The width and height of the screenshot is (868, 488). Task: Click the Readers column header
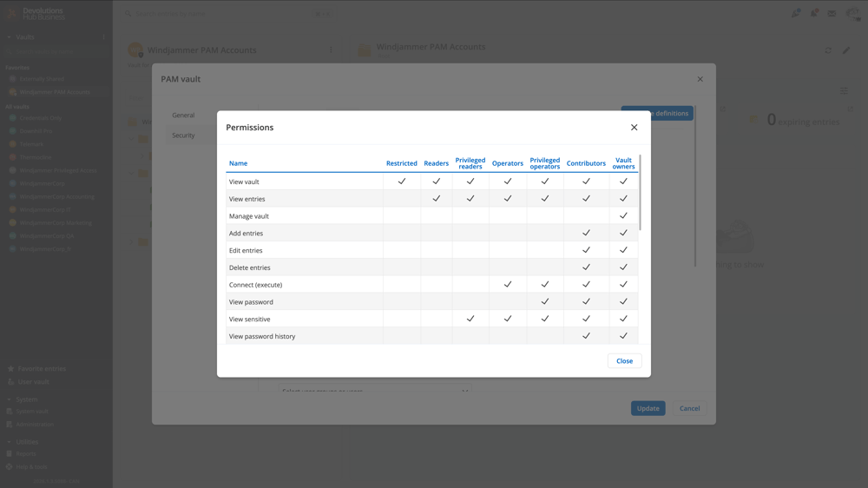tap(437, 163)
